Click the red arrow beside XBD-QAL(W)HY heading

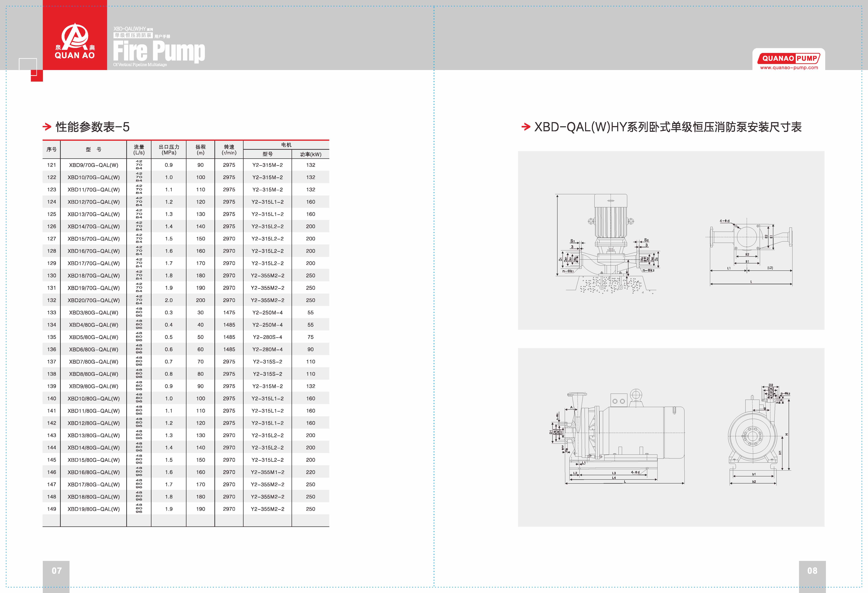click(526, 127)
